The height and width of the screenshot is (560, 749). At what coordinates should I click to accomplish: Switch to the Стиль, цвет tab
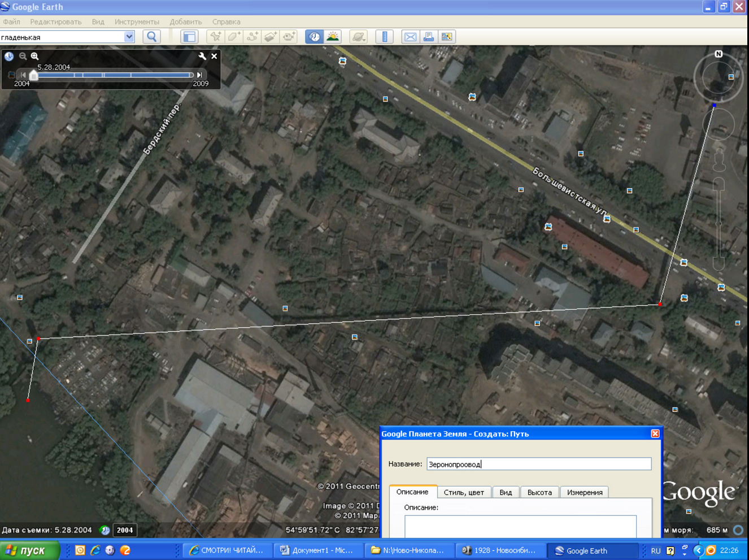click(464, 492)
